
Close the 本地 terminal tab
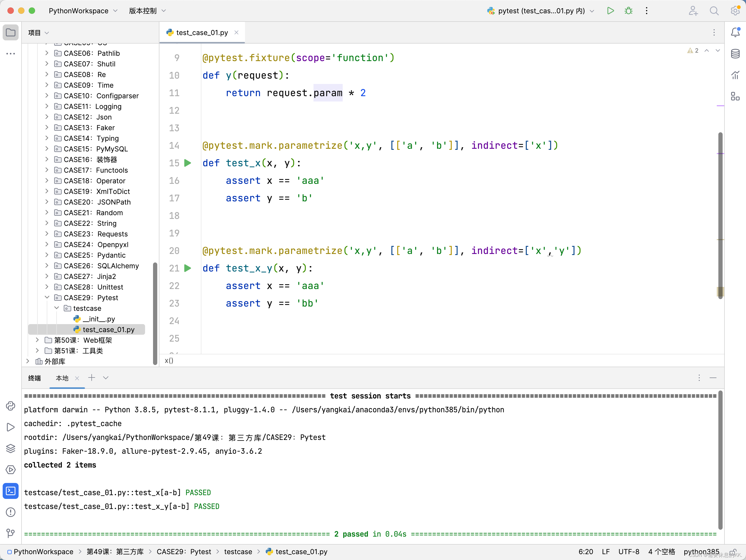coord(77,378)
